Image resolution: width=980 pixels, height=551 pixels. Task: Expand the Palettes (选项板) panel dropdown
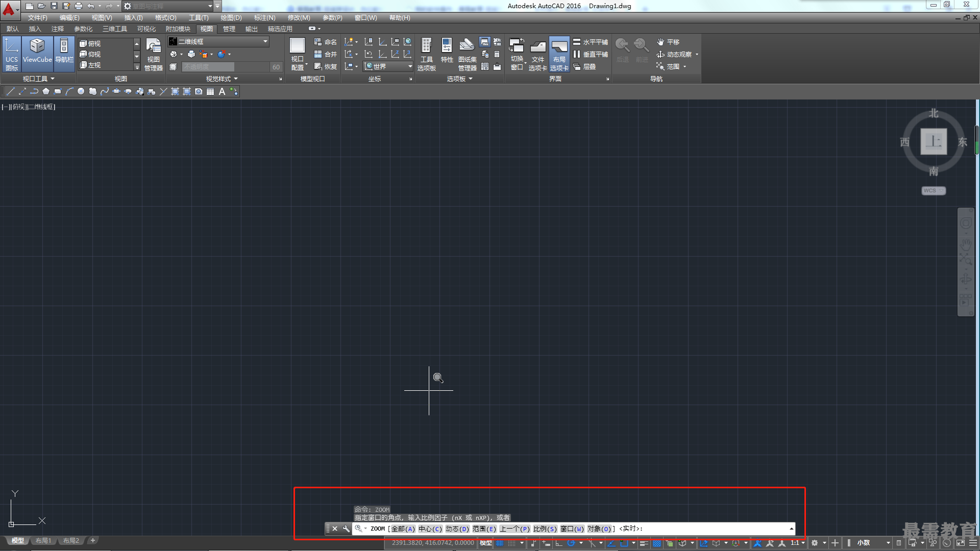[459, 79]
